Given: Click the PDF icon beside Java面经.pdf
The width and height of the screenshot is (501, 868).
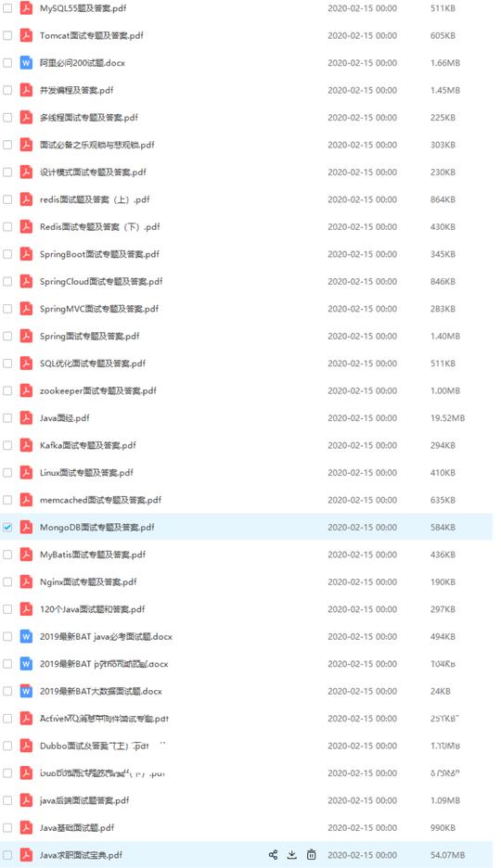Looking at the screenshot, I should [x=26, y=418].
